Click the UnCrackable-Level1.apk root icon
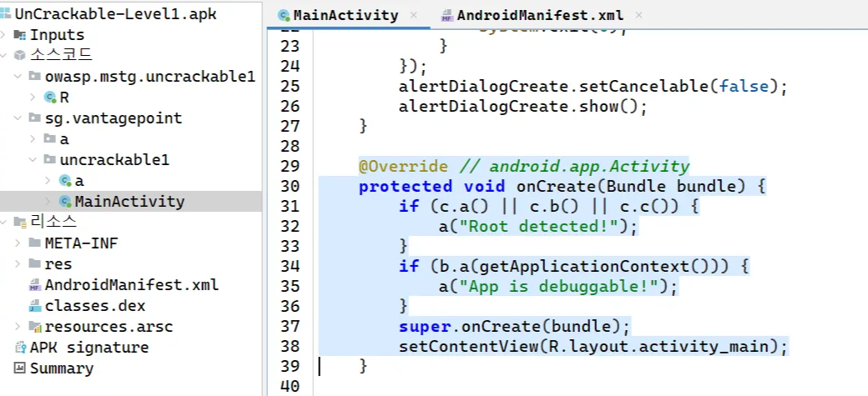 pyautogui.click(x=6, y=14)
